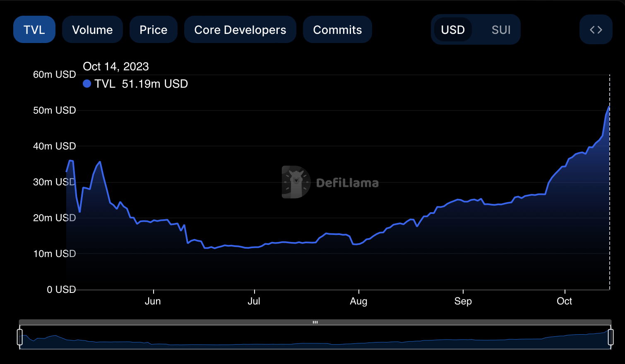Select the TVL chart tab
The image size is (625, 364).
pos(34,29)
